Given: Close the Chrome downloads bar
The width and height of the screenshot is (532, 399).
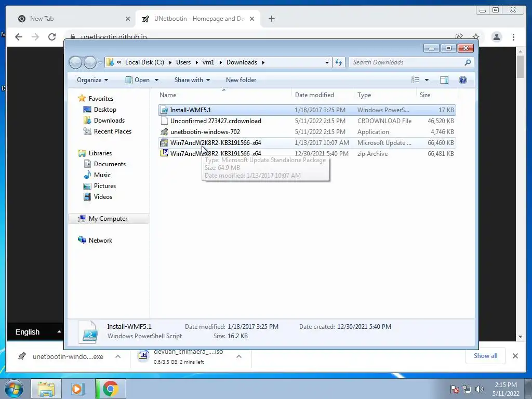Looking at the screenshot, I should pos(515,356).
